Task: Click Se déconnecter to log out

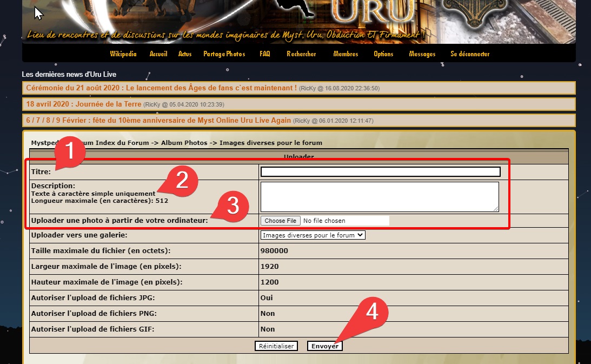Action: pyautogui.click(x=470, y=54)
